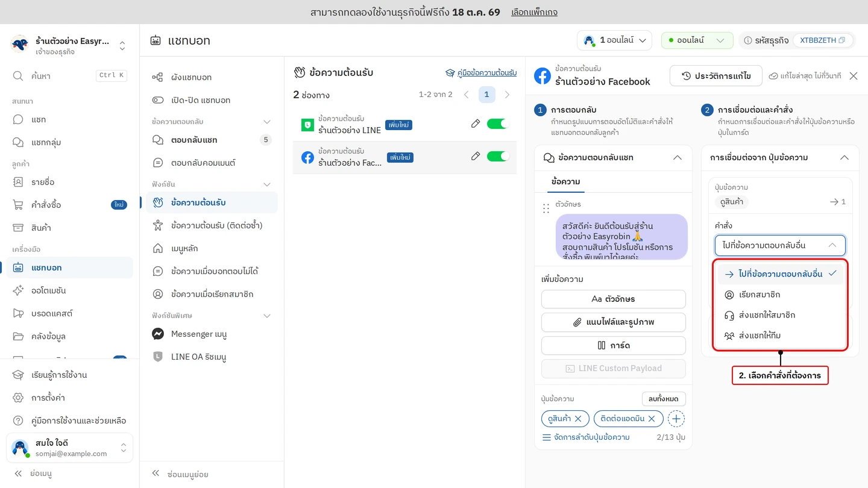Screen dimensions: 868x488
Task: Click pagination page number 1
Action: [x=487, y=95]
